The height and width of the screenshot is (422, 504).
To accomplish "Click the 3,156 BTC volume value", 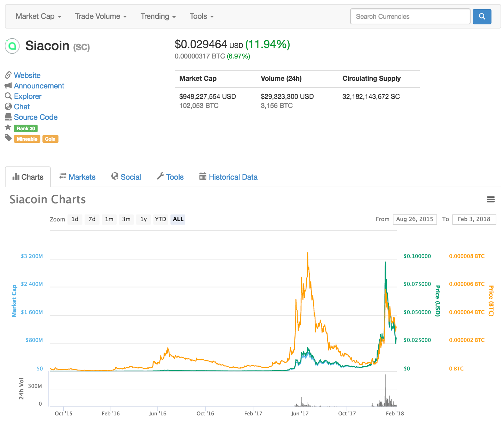I will coord(277,105).
